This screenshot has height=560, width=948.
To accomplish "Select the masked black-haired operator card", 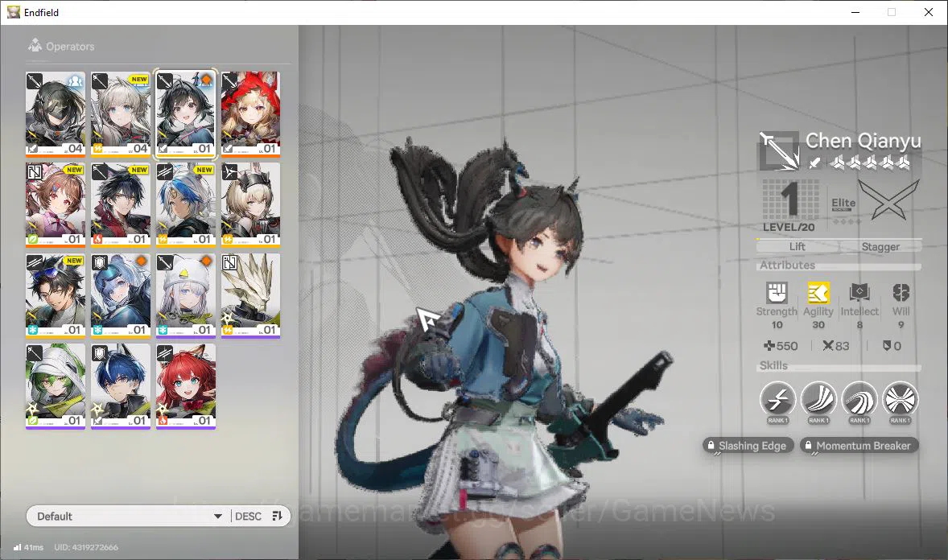I will click(55, 113).
